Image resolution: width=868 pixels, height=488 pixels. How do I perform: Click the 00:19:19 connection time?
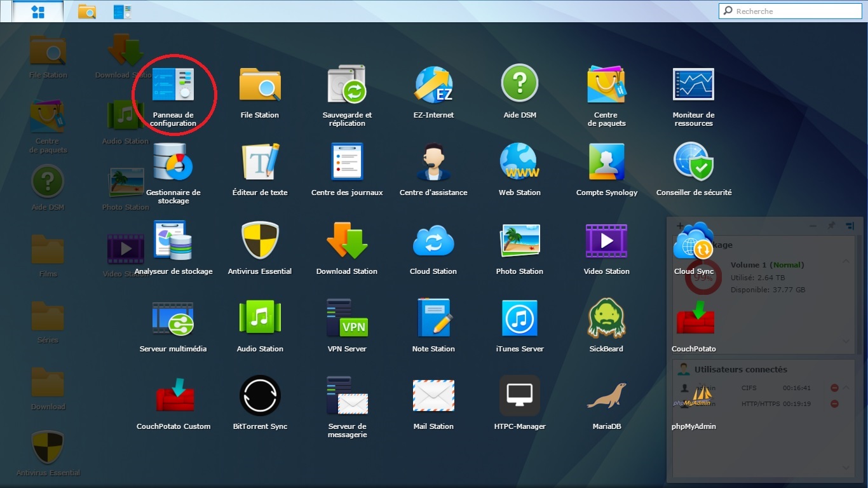tap(796, 403)
